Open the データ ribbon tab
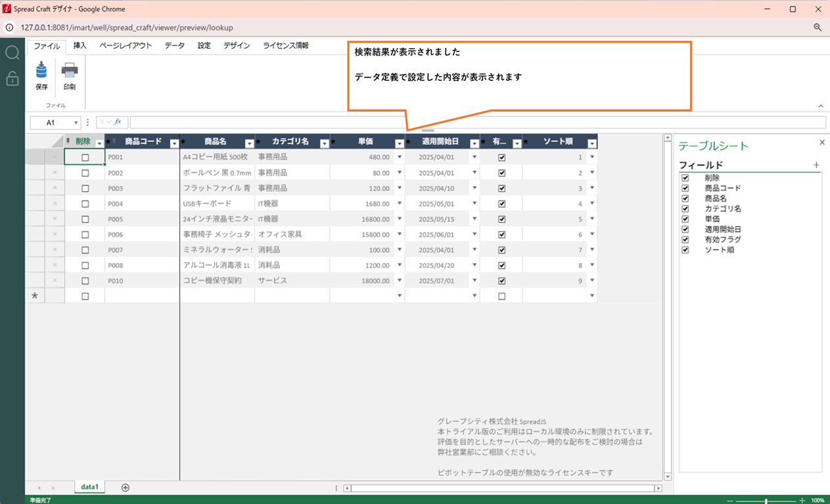Screen dimensions: 830x504 click(174, 46)
